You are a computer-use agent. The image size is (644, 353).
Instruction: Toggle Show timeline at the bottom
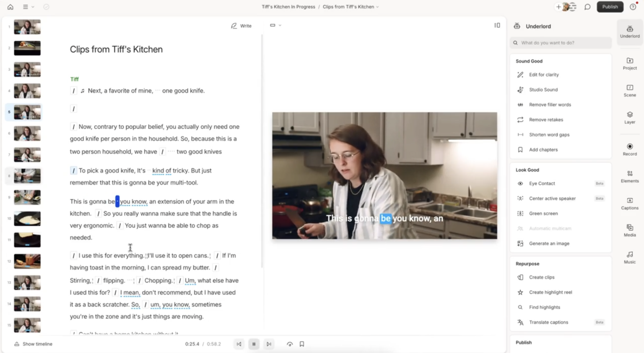(x=33, y=344)
